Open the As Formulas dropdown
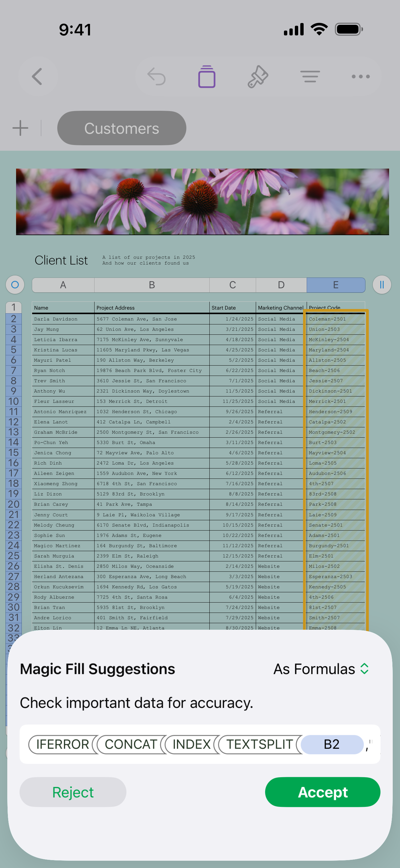 (320, 669)
